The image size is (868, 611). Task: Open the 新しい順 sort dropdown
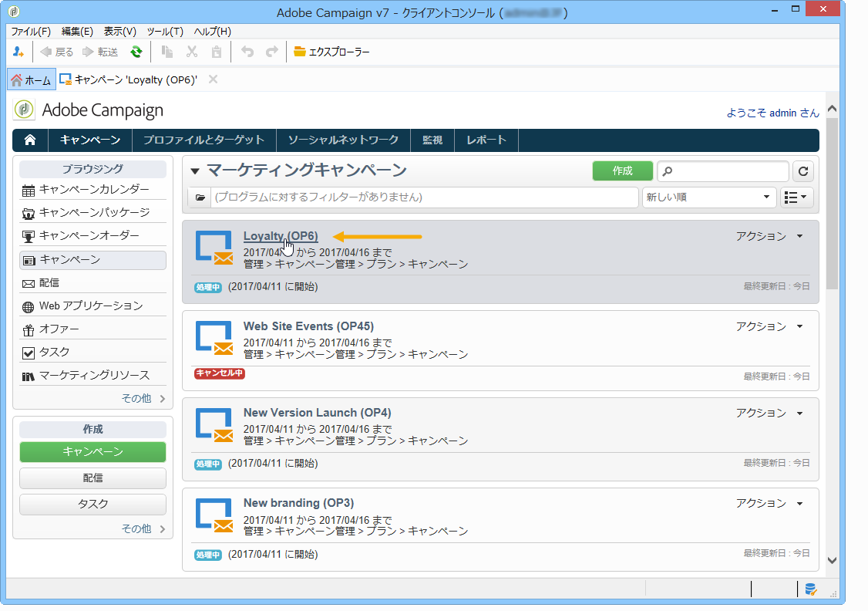pyautogui.click(x=709, y=197)
